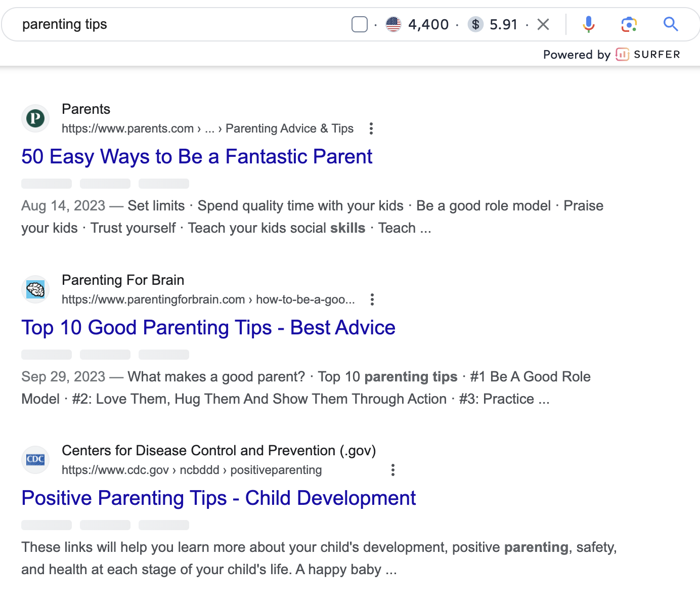Click the 'Aug 14, 2023' snippet date
The image size is (700, 604).
pos(63,206)
